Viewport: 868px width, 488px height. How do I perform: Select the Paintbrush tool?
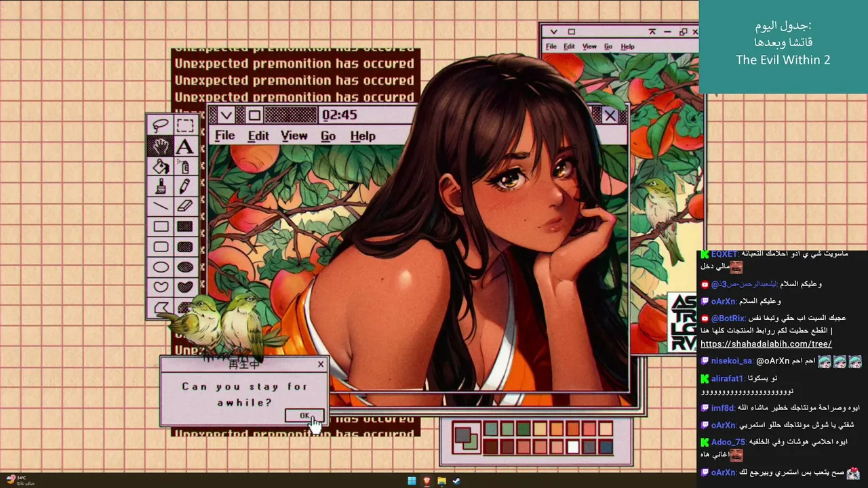(x=161, y=186)
